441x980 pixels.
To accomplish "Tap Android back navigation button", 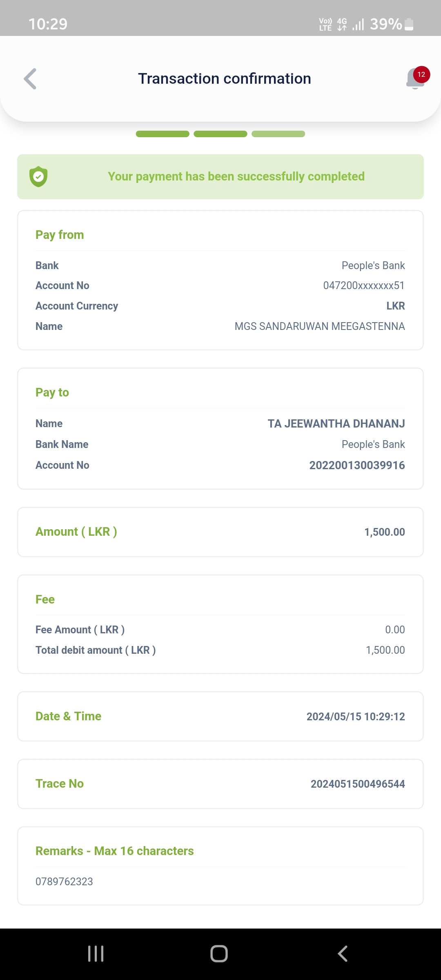I will point(343,954).
